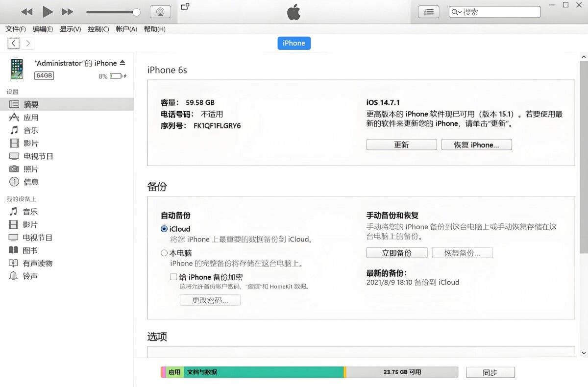Enable 给 iPhone 备份加密 encryption
This screenshot has width=588, height=387.
point(173,277)
